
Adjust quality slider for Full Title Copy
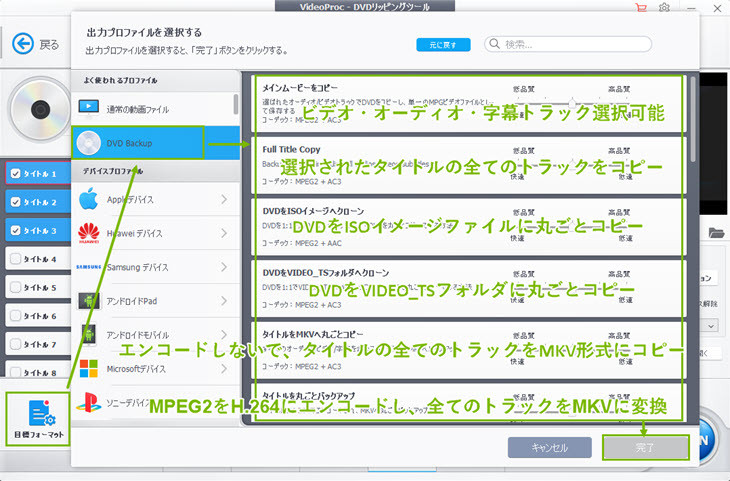[572, 164]
